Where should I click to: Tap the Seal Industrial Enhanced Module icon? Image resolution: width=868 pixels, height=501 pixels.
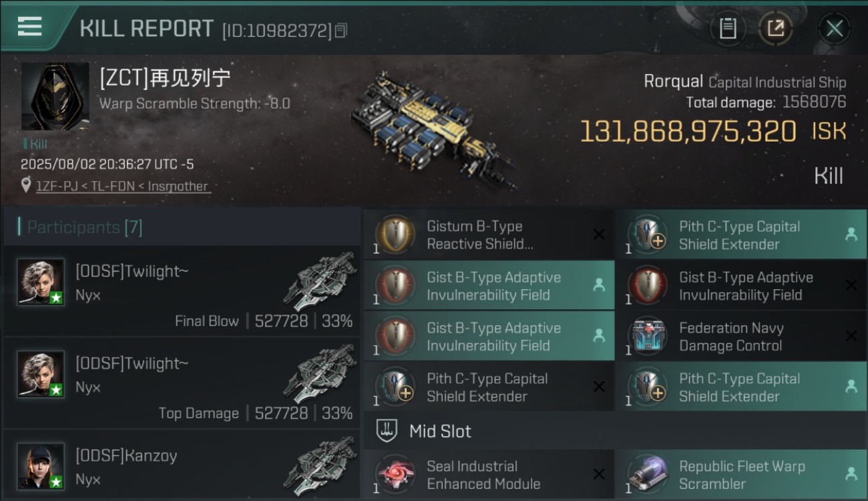pos(395,475)
